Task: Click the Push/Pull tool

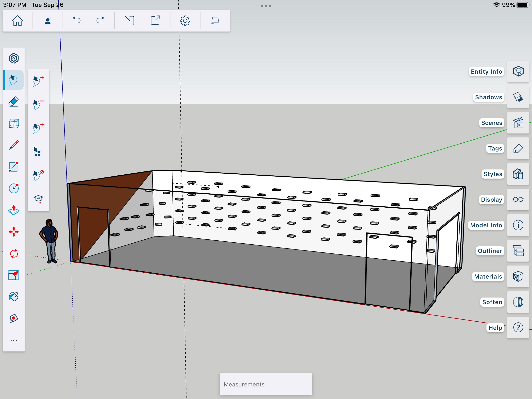Action: point(14,210)
